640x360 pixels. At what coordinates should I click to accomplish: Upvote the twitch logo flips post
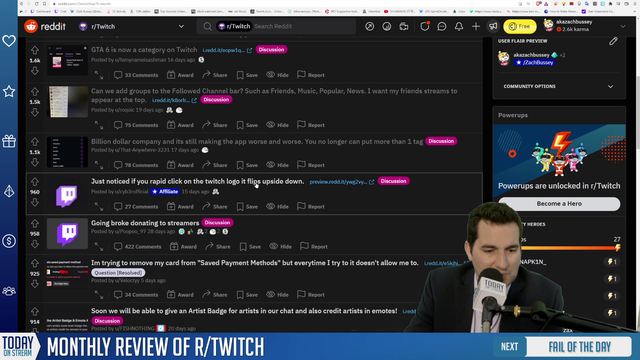pyautogui.click(x=35, y=182)
